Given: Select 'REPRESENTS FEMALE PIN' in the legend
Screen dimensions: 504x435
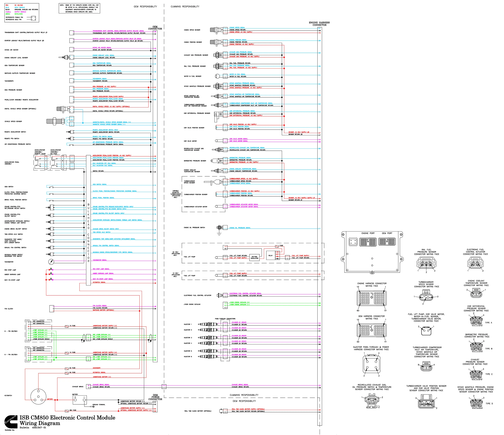Looking at the screenshot, I should [x=14, y=17].
